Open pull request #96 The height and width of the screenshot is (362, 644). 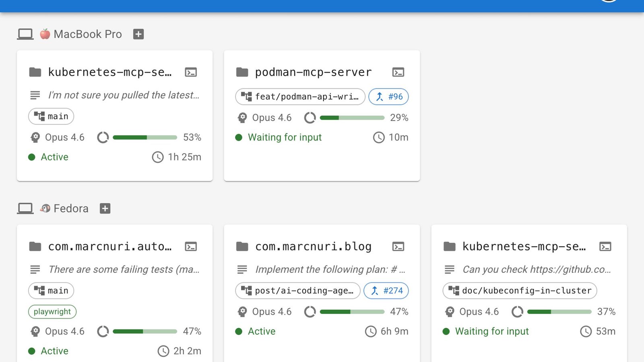(x=388, y=97)
